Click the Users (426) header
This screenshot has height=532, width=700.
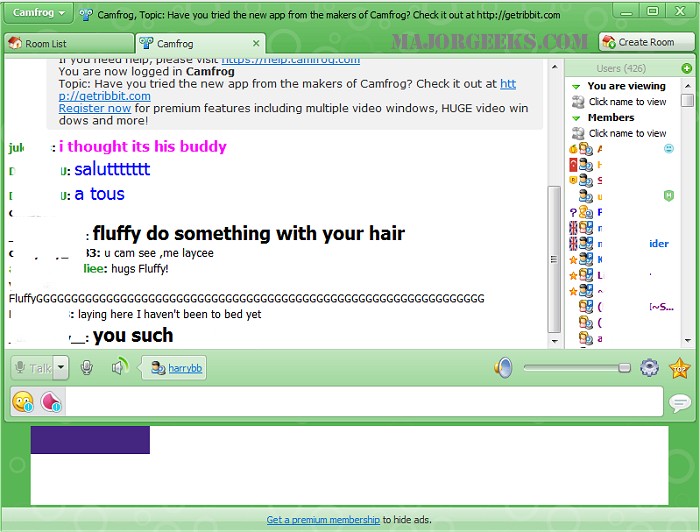[x=621, y=68]
